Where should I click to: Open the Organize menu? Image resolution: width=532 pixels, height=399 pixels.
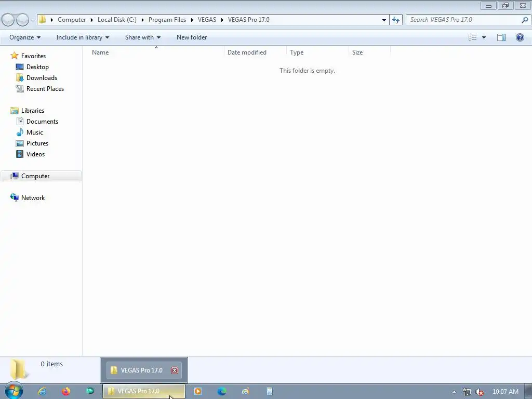click(x=25, y=37)
